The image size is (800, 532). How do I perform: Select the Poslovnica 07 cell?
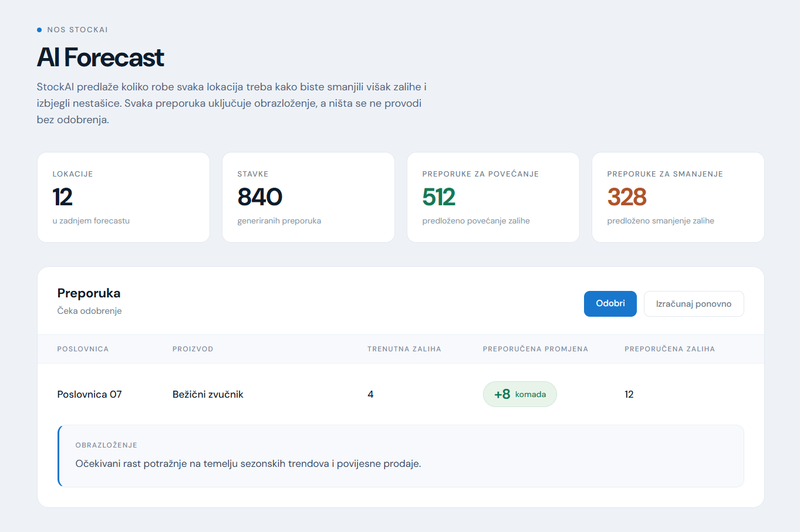click(89, 394)
